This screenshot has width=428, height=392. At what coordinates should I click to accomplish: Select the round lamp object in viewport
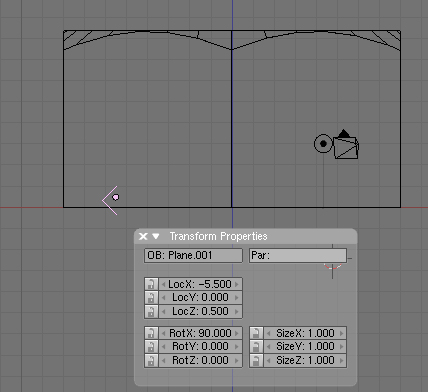(323, 144)
